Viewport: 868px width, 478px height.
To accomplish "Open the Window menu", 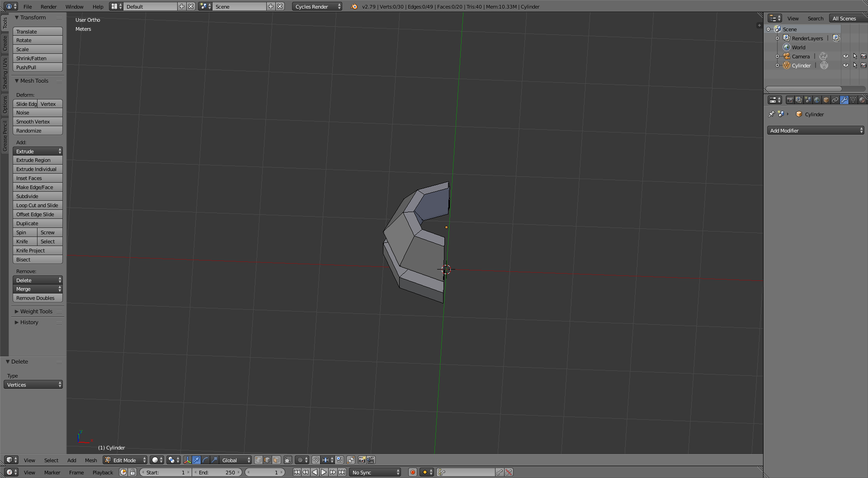I will point(74,7).
